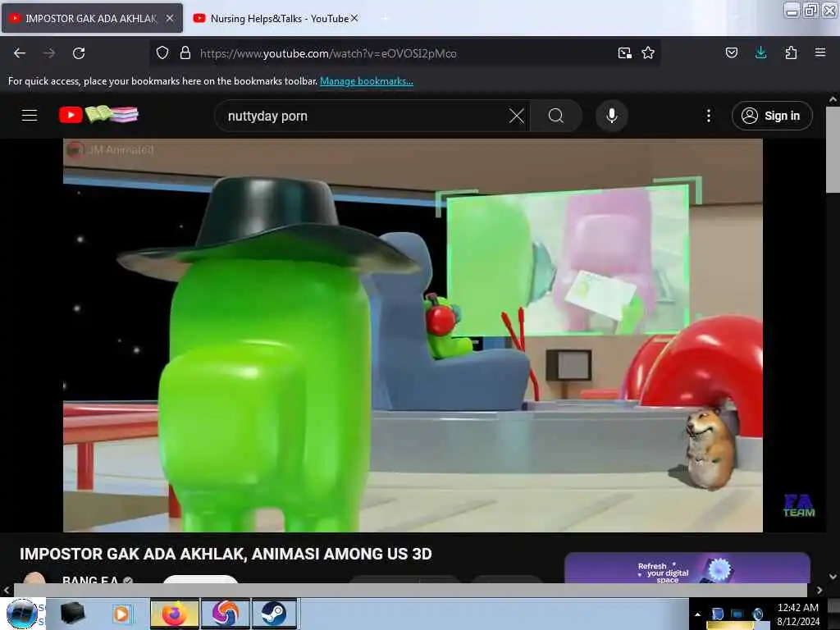The width and height of the screenshot is (840, 630).
Task: Open the tracking protection shield icon
Action: click(162, 53)
